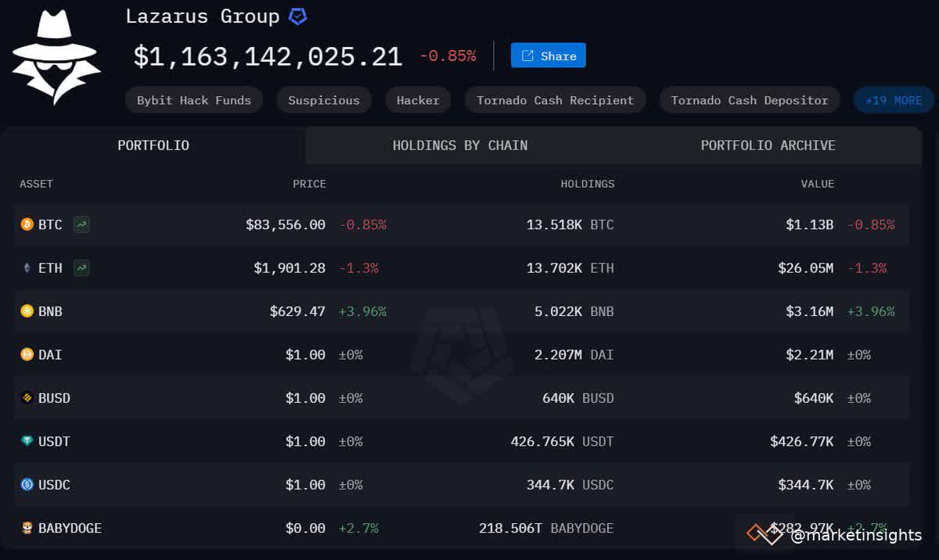Click the ETH price $1,901.28
The height and width of the screenshot is (560, 939).
click(290, 268)
